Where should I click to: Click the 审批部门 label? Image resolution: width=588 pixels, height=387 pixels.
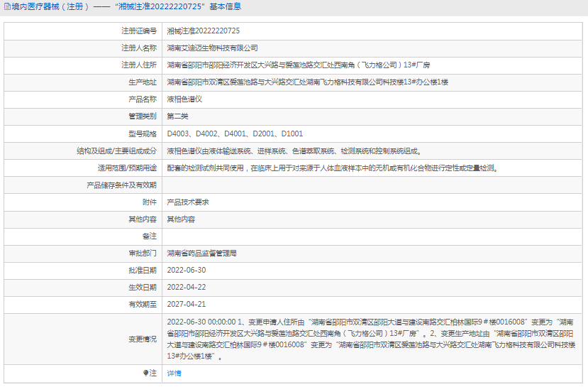click(x=143, y=254)
